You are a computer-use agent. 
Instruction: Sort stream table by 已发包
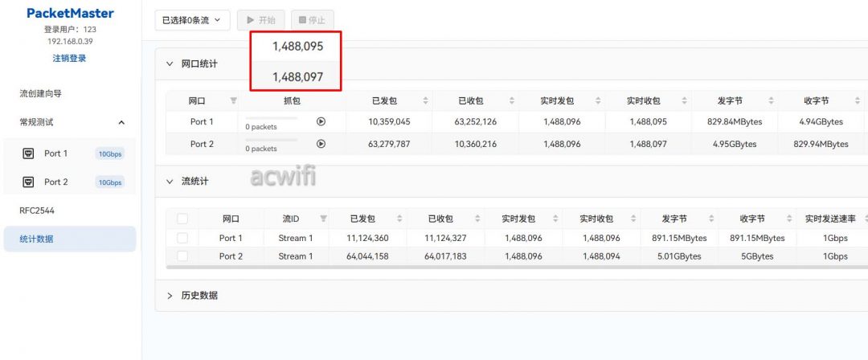point(399,219)
